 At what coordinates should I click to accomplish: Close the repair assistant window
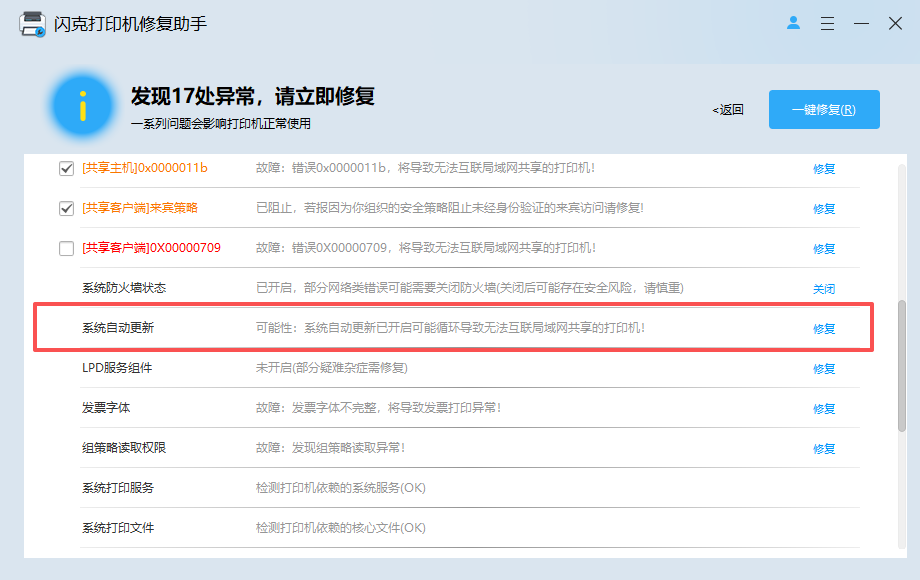[x=895, y=23]
